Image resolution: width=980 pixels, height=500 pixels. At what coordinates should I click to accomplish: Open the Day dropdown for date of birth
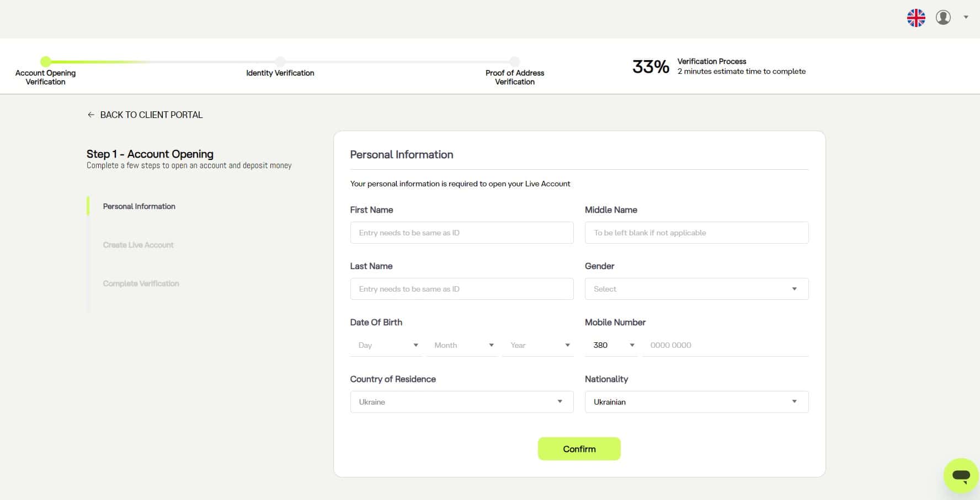[x=386, y=345]
